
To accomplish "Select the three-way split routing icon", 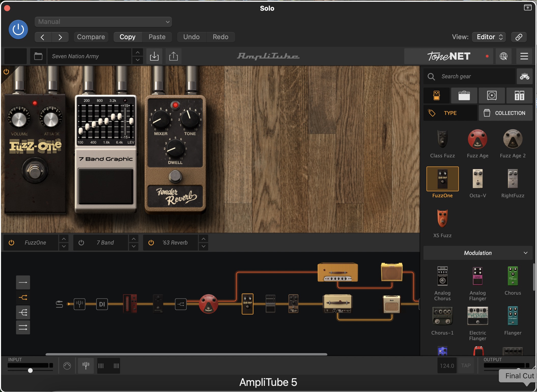I will [x=23, y=312].
